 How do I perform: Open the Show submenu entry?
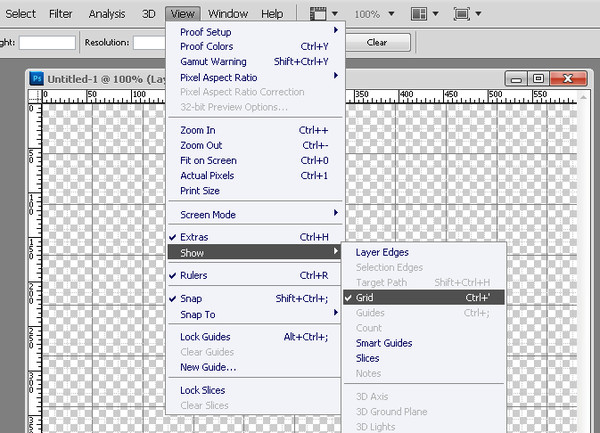coord(254,252)
